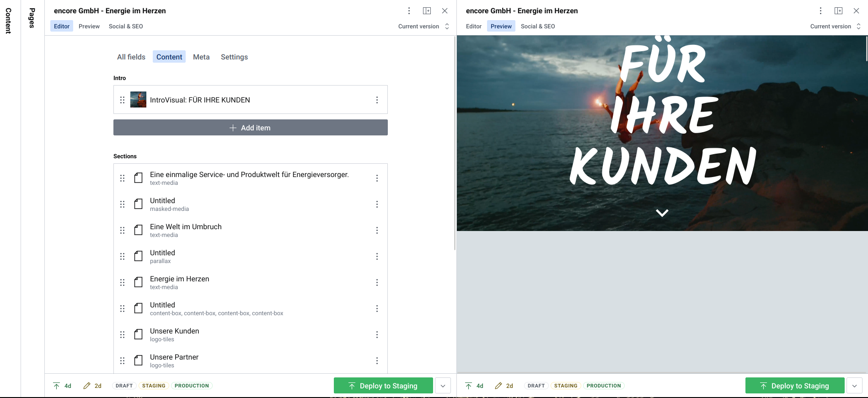Close the right preview pane
The width and height of the screenshot is (868, 398).
pyautogui.click(x=857, y=11)
